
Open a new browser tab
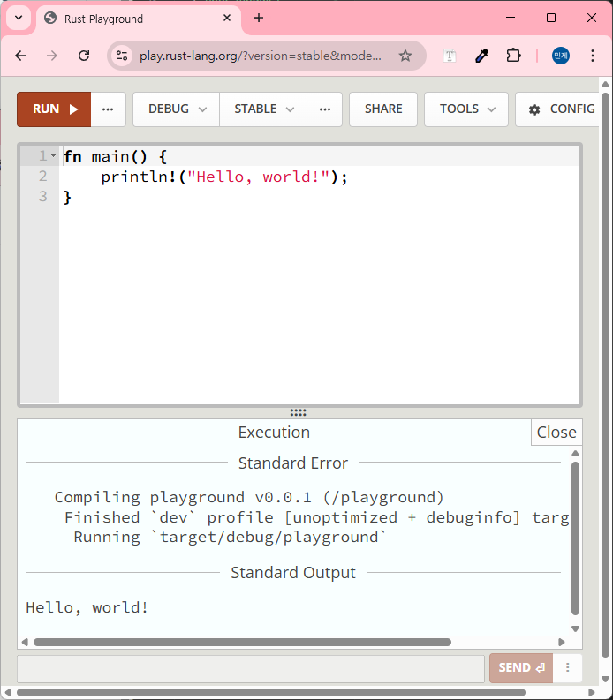pyautogui.click(x=258, y=18)
